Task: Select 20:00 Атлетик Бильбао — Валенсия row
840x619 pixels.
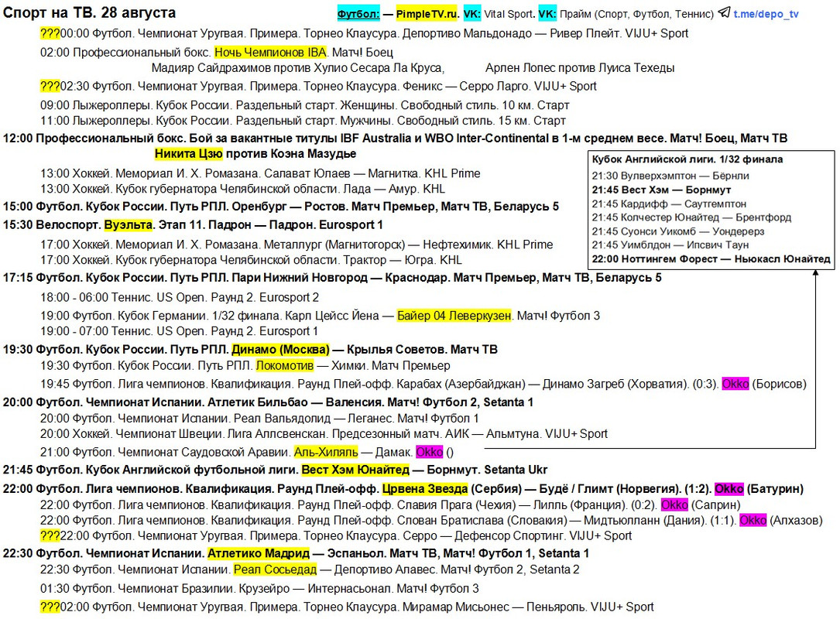Action: click(268, 402)
